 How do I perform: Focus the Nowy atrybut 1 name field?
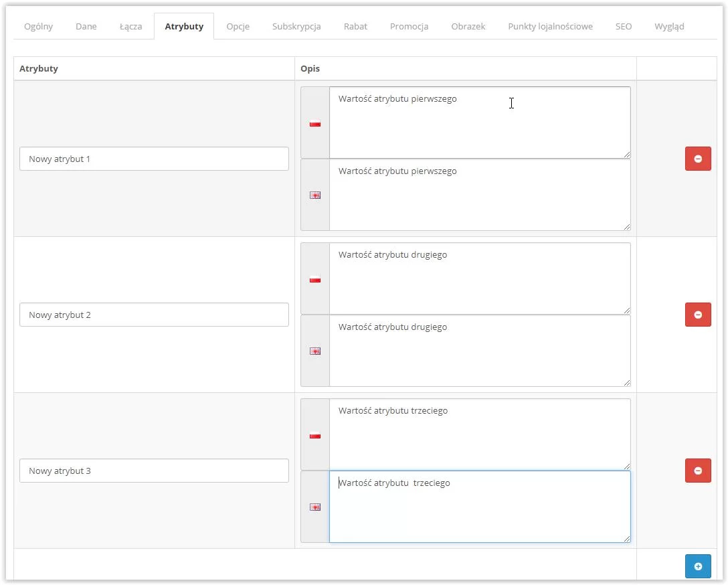tap(154, 159)
